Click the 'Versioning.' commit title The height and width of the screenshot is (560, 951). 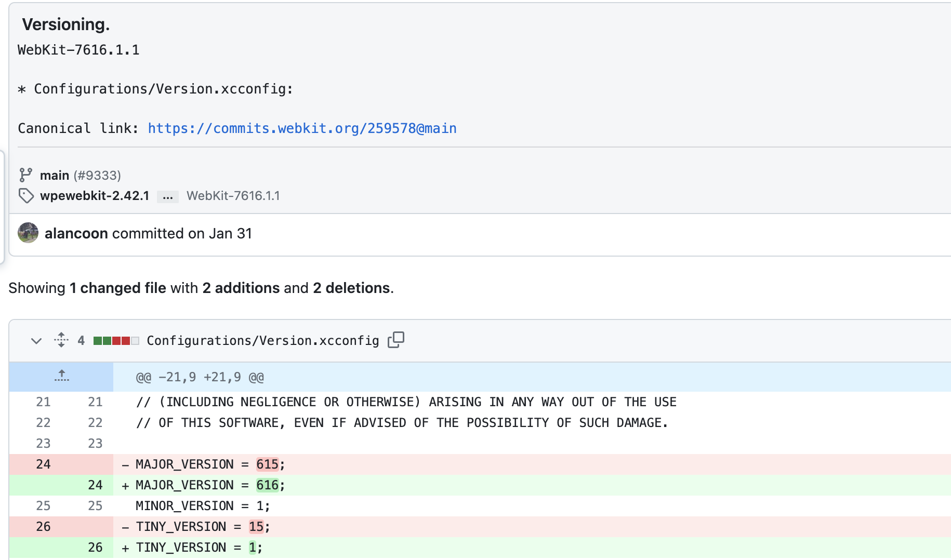tap(66, 24)
